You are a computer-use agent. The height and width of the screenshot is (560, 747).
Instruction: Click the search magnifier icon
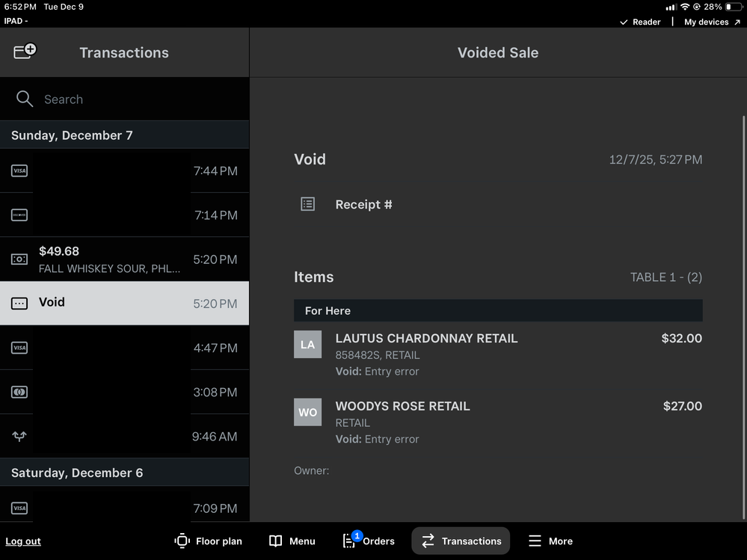coord(25,99)
